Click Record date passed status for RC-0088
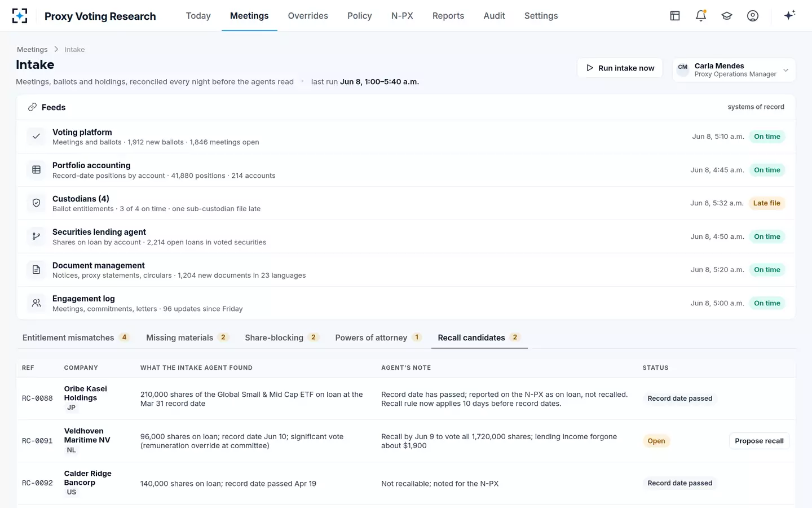Viewport: 812px width, 508px height. click(x=679, y=398)
